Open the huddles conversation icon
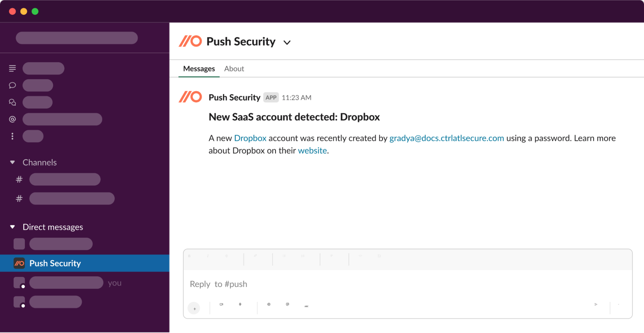The width and height of the screenshot is (644, 333). click(x=12, y=102)
